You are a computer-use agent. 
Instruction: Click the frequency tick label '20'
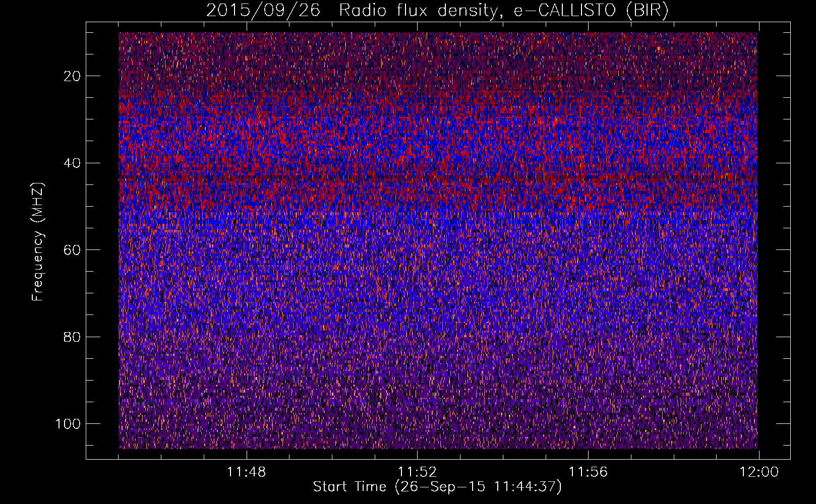pyautogui.click(x=73, y=76)
